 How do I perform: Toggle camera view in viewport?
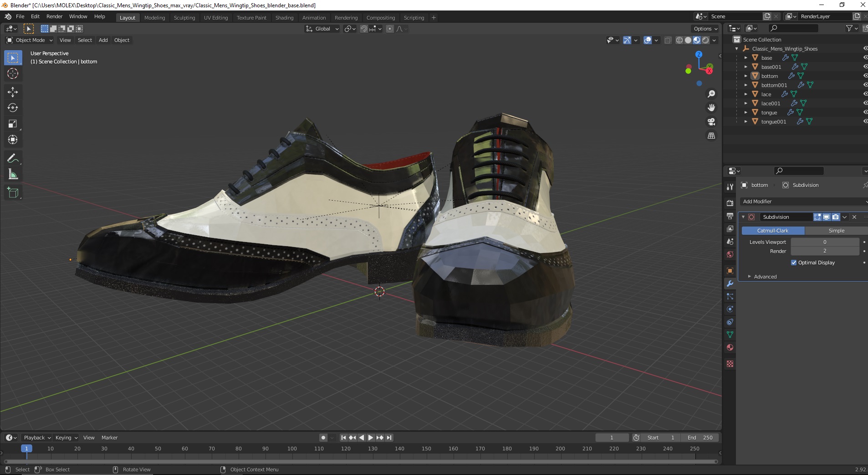[711, 122]
